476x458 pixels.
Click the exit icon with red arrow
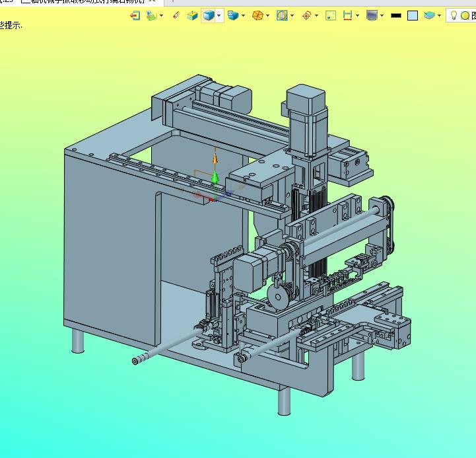coord(135,15)
